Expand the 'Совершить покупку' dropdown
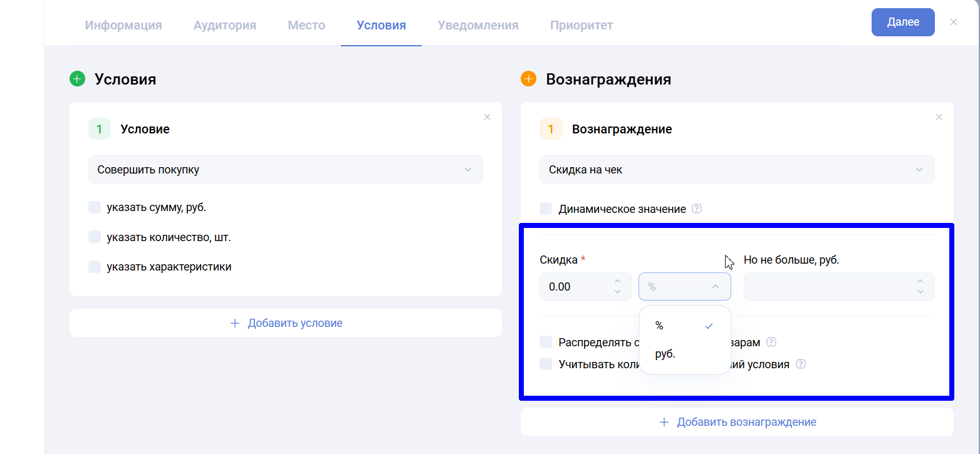Image resolution: width=980 pixels, height=454 pixels. pos(285,170)
